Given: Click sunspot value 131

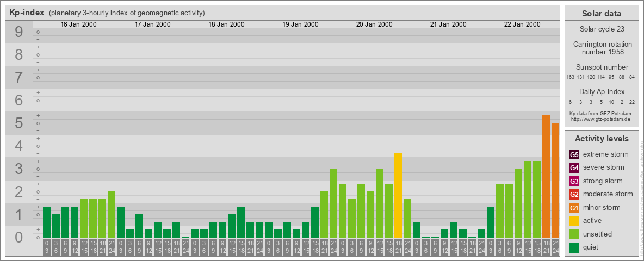Looking at the screenshot, I should pos(581,77).
